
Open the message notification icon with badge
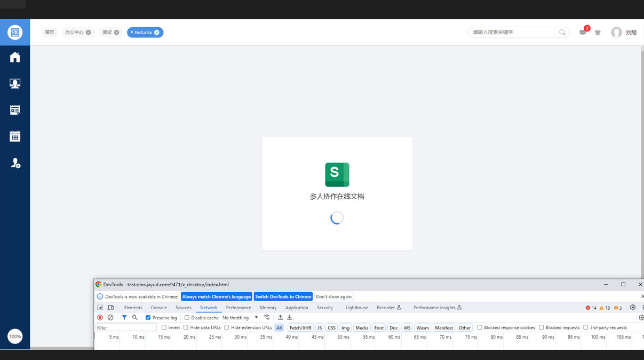(x=583, y=33)
